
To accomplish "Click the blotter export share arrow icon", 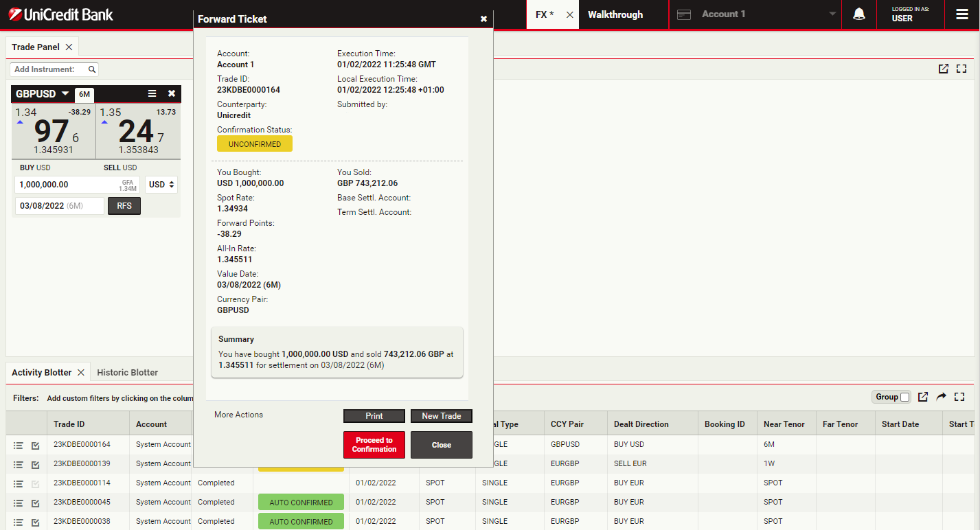I will point(942,397).
